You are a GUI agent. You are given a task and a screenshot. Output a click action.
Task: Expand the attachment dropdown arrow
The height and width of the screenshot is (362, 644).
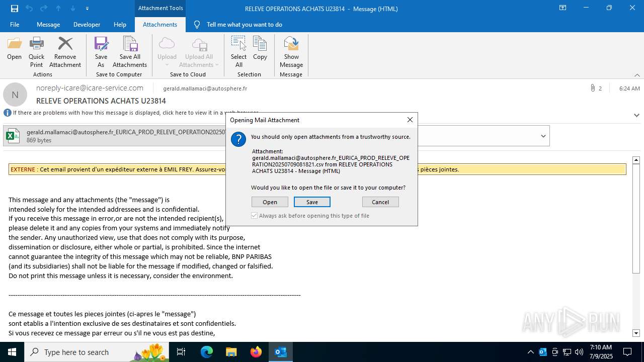point(543,136)
